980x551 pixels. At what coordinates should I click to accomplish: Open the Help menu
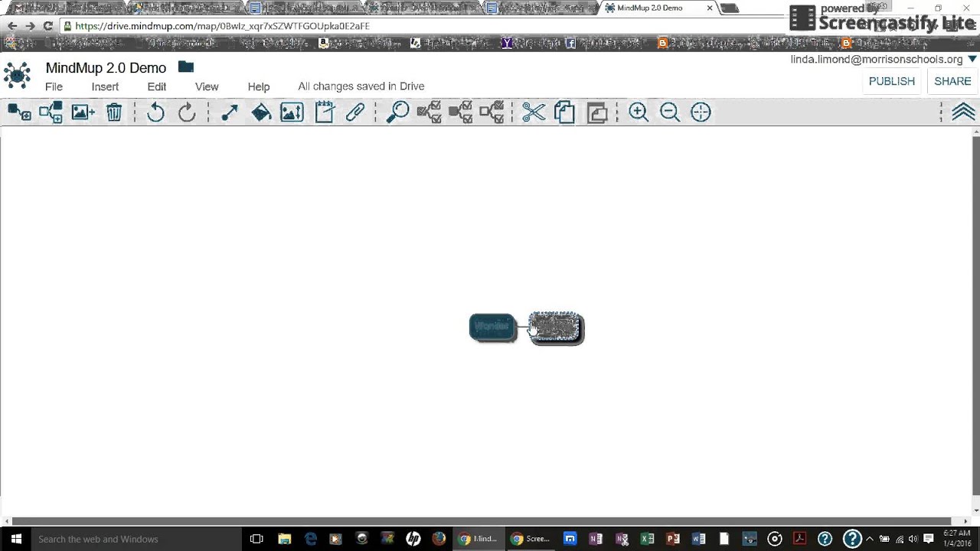[259, 86]
